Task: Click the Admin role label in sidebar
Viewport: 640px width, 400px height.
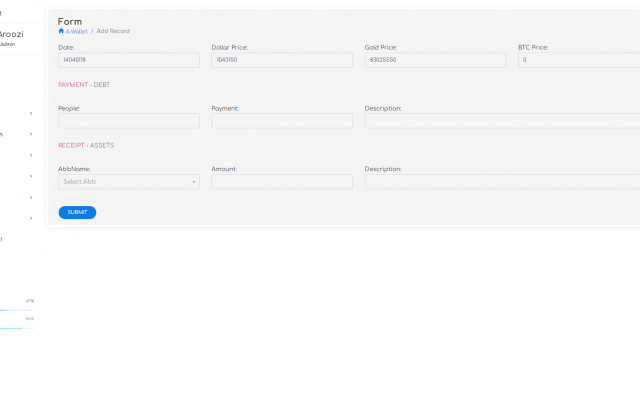Action: click(x=7, y=44)
